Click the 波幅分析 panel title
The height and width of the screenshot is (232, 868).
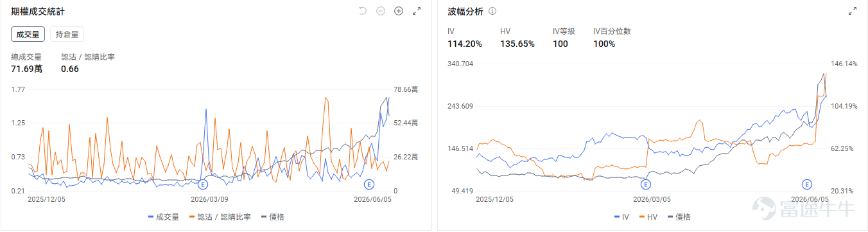[x=465, y=12]
